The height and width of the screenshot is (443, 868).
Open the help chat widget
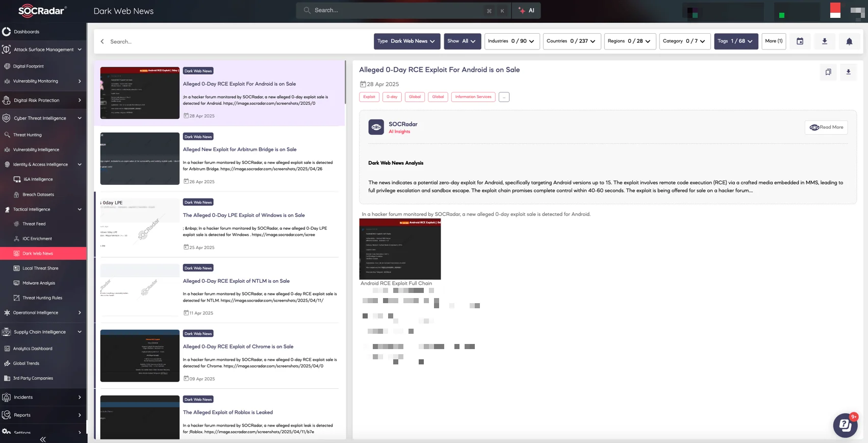845,425
